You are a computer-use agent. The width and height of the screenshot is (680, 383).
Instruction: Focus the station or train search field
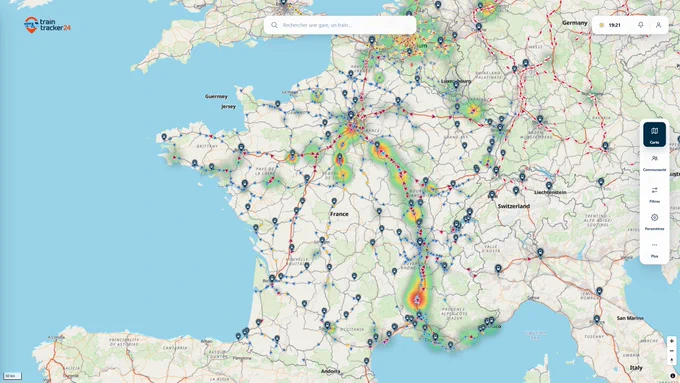click(x=340, y=25)
